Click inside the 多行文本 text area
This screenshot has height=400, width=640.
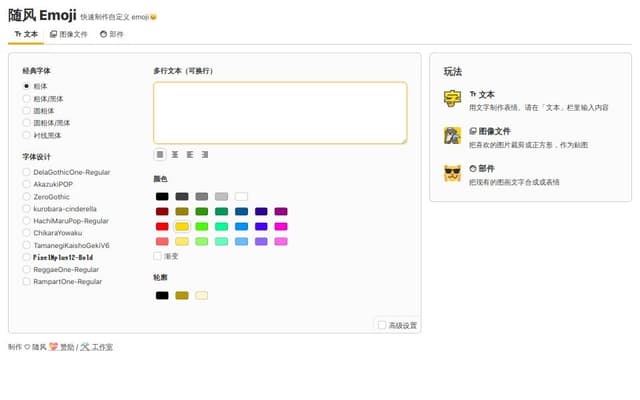280,113
